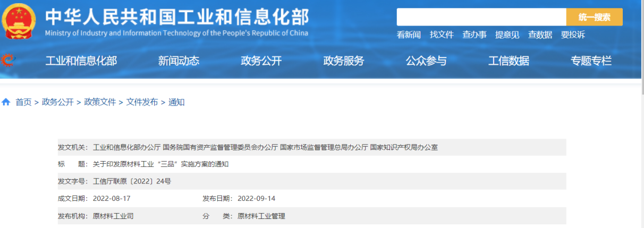
Task: Open the 看新闻 link
Action: click(x=409, y=35)
